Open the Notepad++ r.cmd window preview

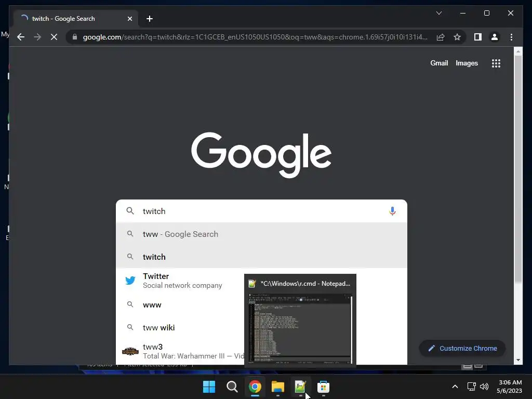(300, 321)
